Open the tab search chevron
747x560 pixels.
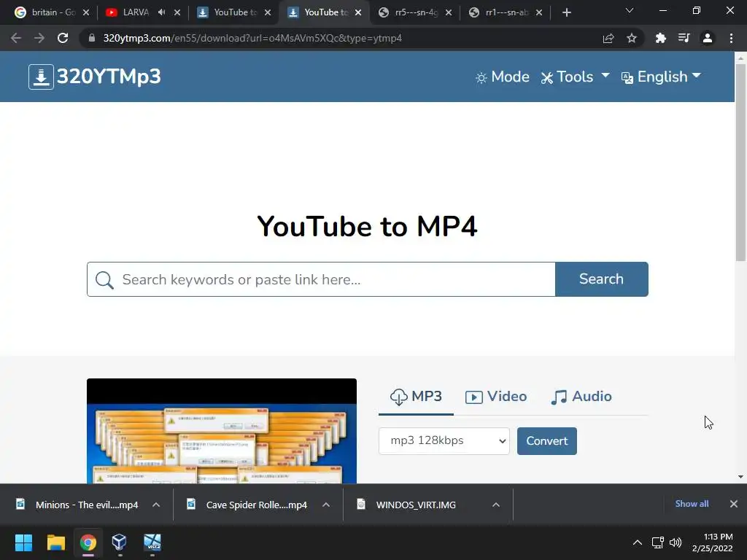coord(630,10)
